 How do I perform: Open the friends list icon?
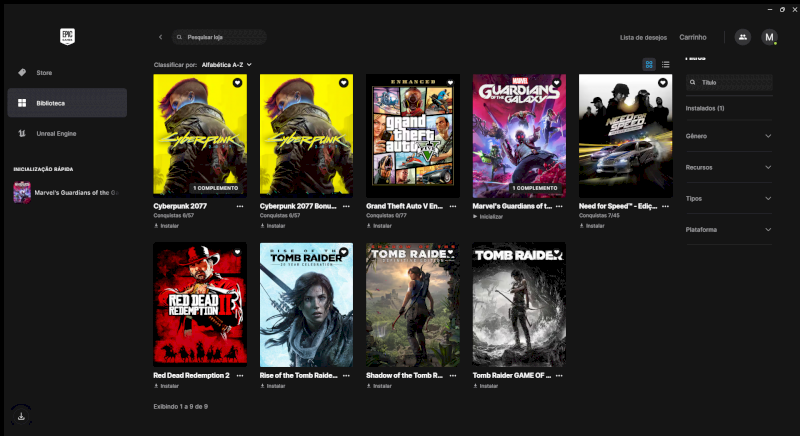(742, 37)
